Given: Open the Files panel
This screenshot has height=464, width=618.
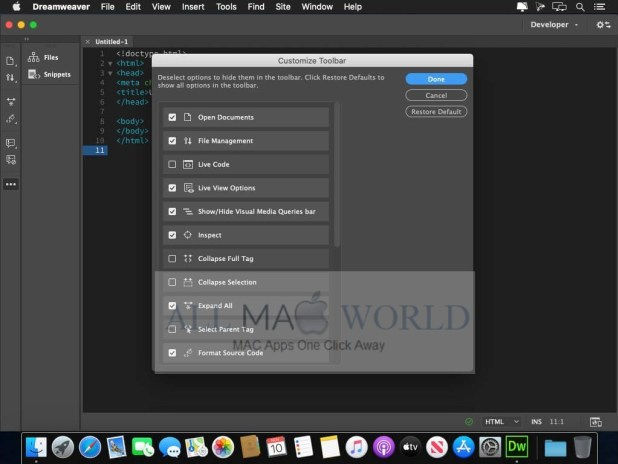Looking at the screenshot, I should tap(43, 58).
